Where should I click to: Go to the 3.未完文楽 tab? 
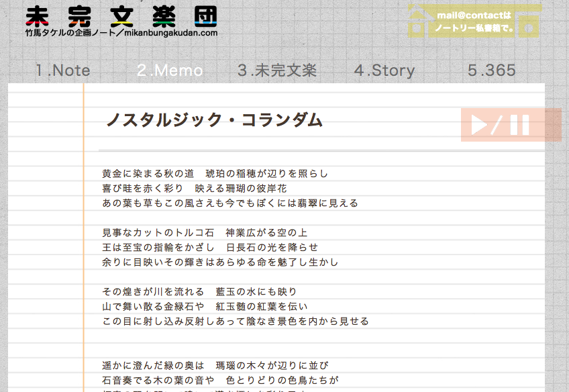click(277, 70)
